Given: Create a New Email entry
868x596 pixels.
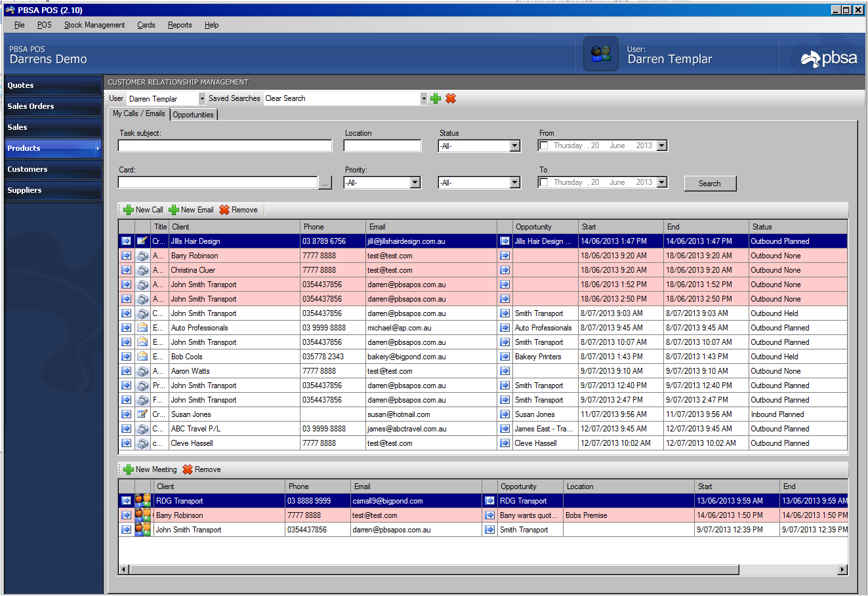Looking at the screenshot, I should (192, 210).
